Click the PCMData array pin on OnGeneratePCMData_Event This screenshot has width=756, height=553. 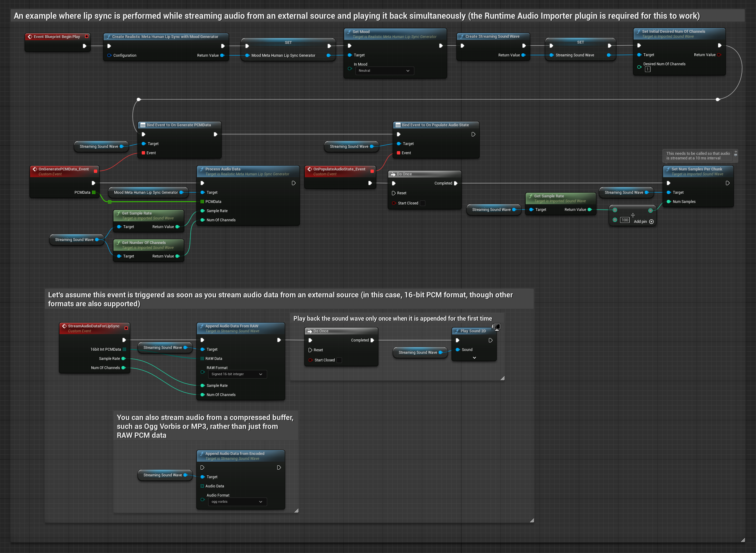[94, 193]
